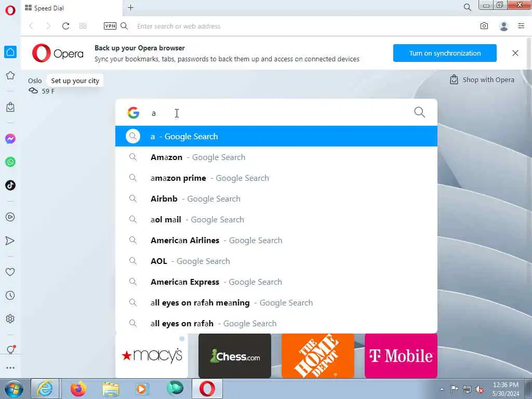Go forward with the forward arrow
The image size is (532, 399).
pyautogui.click(x=48, y=26)
